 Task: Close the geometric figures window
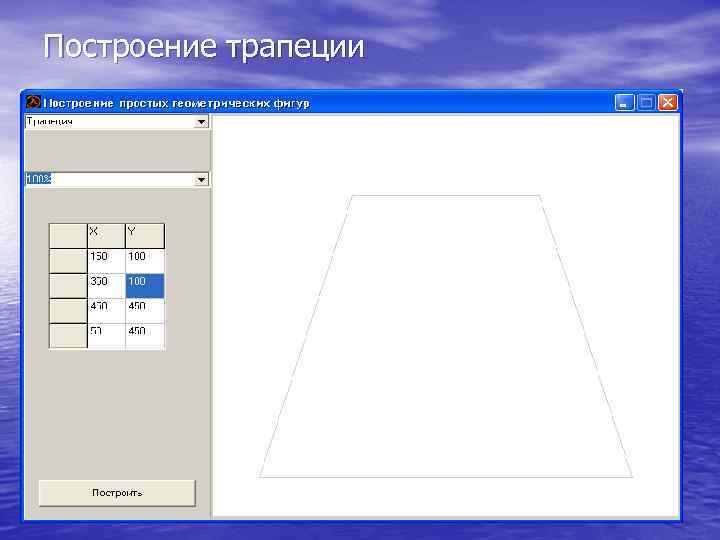pos(668,103)
